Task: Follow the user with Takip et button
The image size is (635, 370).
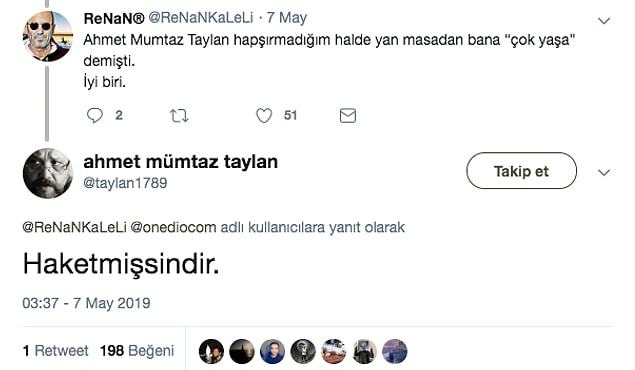Action: click(x=521, y=170)
